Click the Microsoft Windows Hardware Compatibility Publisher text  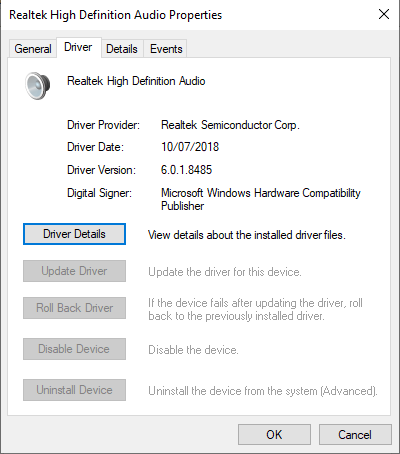click(x=261, y=199)
